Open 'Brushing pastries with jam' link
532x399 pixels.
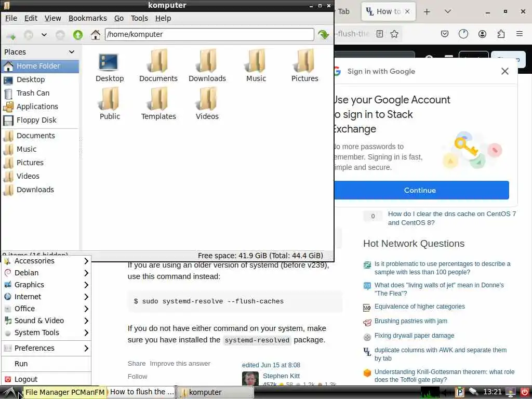click(410, 321)
